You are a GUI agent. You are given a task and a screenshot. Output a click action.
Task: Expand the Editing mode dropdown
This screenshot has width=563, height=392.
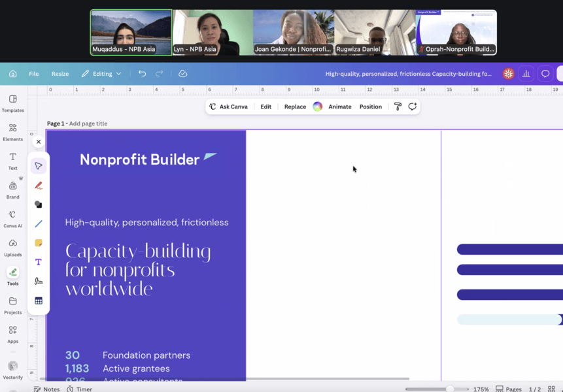click(x=101, y=74)
